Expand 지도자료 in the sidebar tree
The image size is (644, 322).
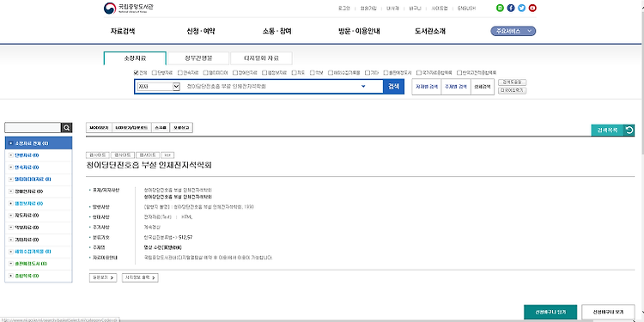(x=10, y=216)
